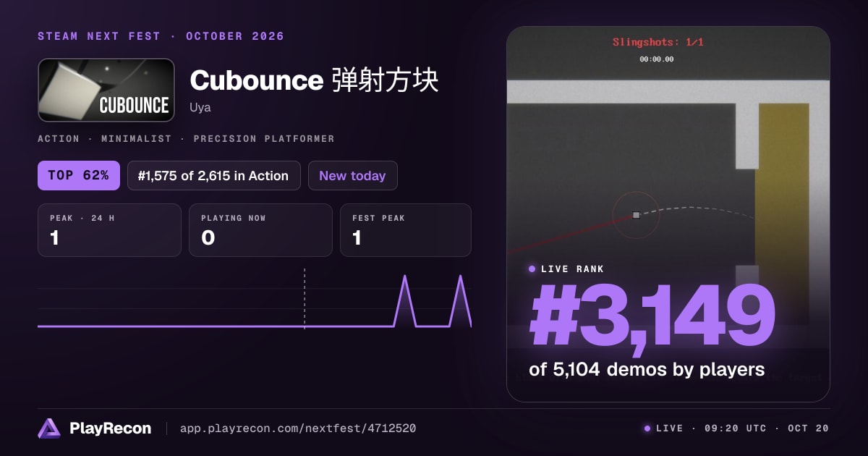Click the Cubounce 弹射方块 game title
Viewport: 868px width, 456px height.
pos(314,81)
